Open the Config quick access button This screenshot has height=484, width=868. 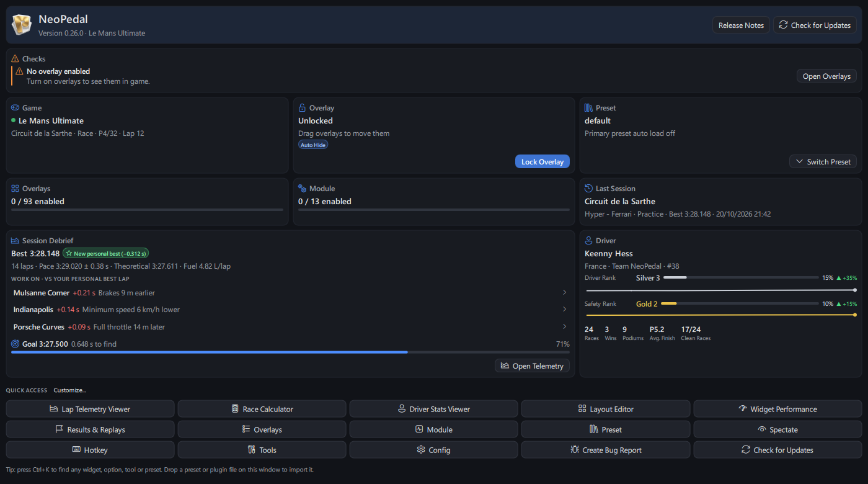point(433,450)
